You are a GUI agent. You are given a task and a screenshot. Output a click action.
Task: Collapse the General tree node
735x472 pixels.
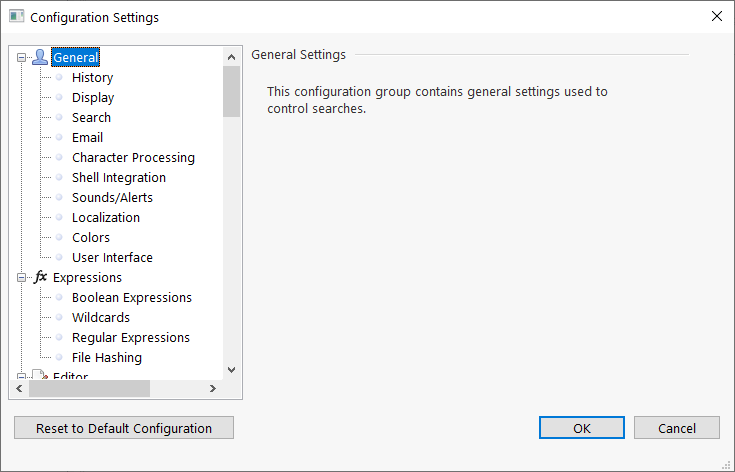click(21, 58)
